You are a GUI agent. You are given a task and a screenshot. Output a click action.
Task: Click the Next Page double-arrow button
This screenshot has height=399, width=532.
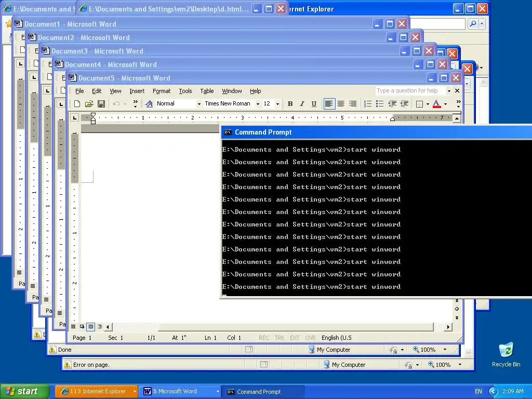coord(457,318)
